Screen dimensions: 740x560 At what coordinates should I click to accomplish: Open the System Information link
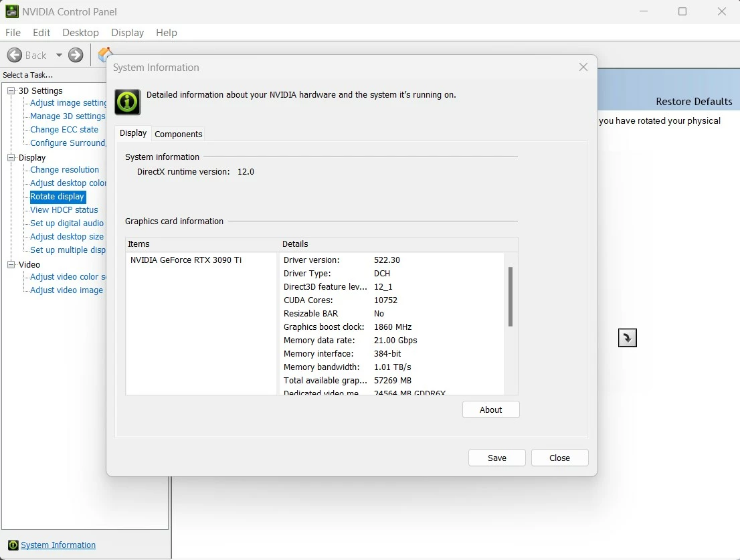[58, 545]
